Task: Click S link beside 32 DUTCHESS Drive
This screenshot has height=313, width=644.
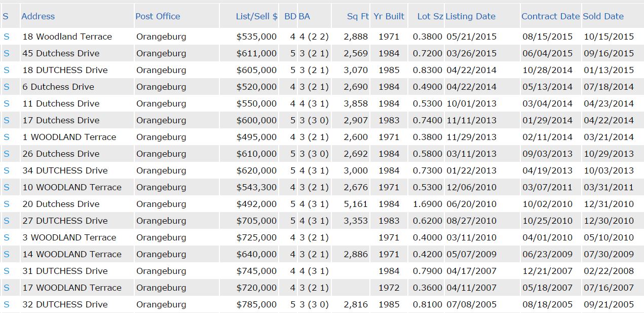Action: pyautogui.click(x=7, y=304)
